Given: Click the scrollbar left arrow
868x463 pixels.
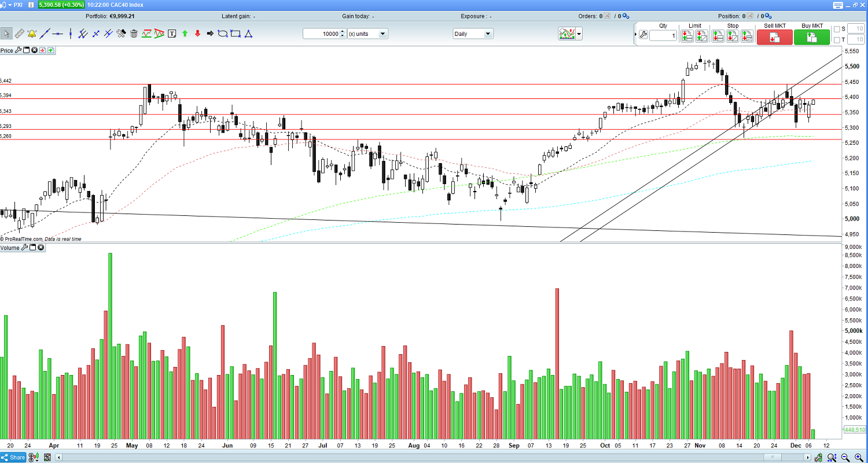Looking at the screenshot, I should pos(58,458).
